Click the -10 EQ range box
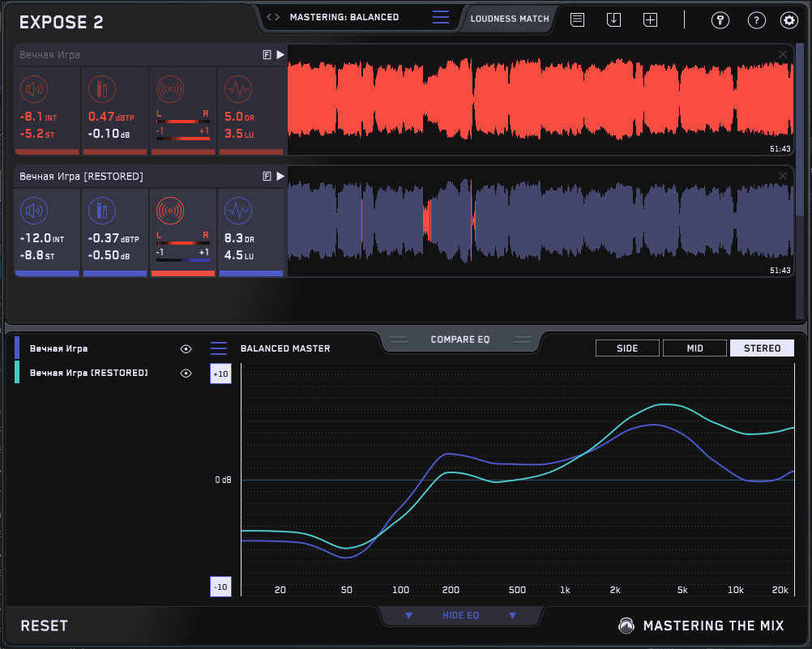 (220, 587)
